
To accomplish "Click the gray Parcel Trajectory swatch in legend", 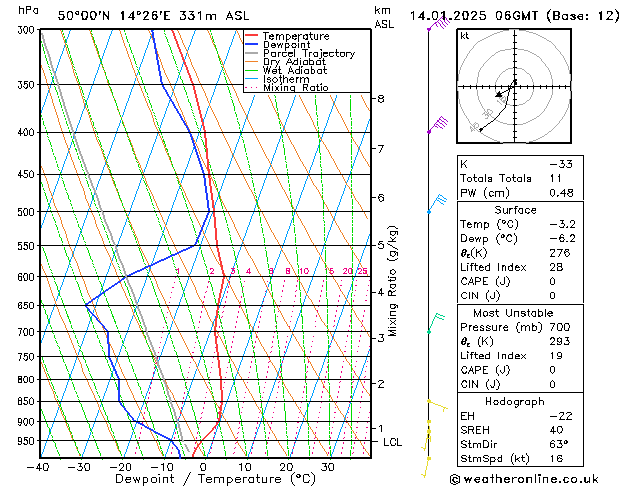I will 252,53.
